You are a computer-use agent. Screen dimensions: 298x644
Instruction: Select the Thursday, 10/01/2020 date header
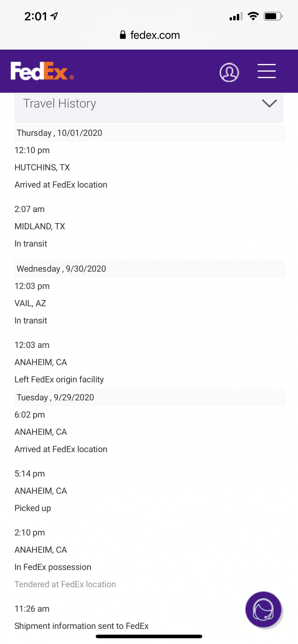[x=150, y=133]
